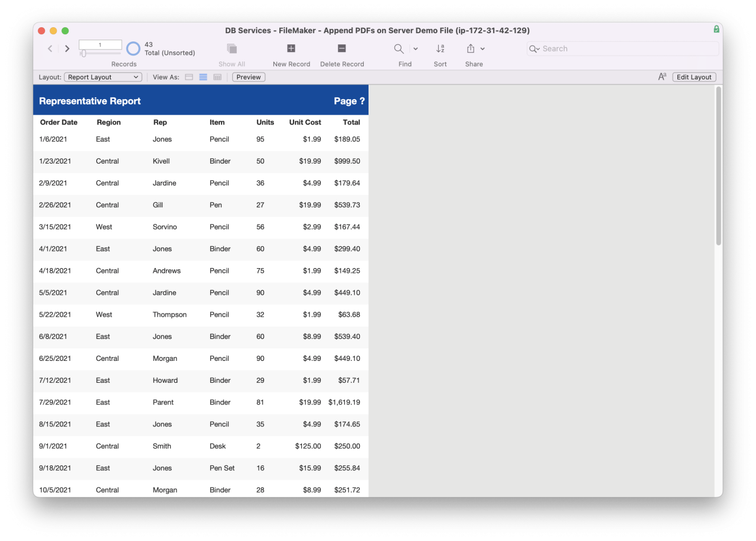The width and height of the screenshot is (756, 541).
Task: Switch to Table view
Action: click(x=217, y=77)
